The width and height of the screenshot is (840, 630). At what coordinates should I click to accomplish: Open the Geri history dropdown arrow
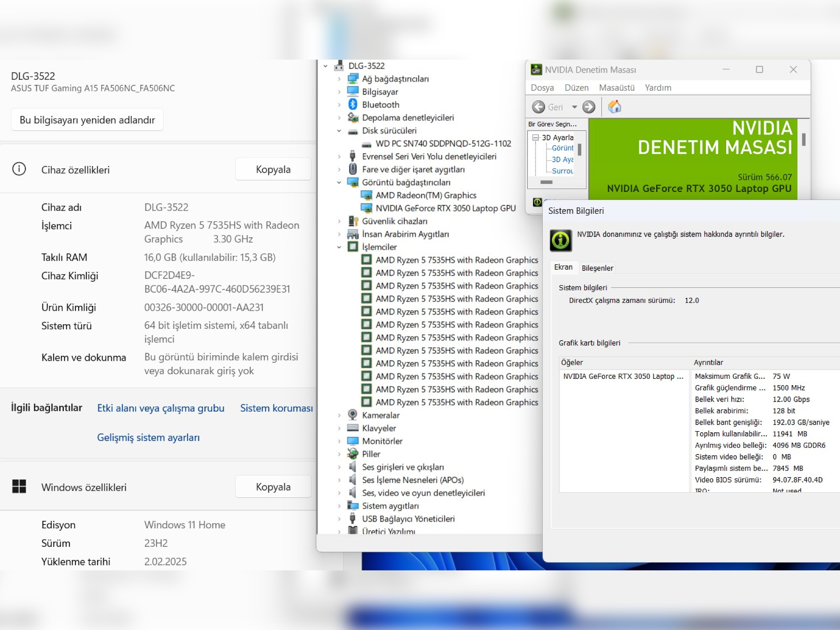coord(574,107)
